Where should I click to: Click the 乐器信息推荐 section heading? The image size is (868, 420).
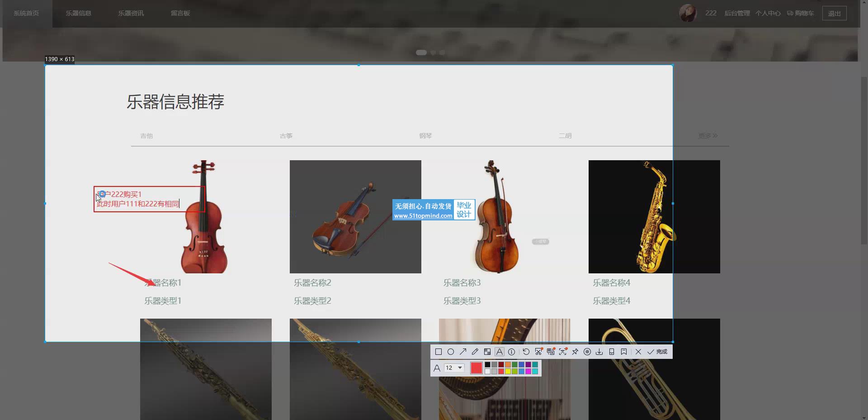pos(175,102)
